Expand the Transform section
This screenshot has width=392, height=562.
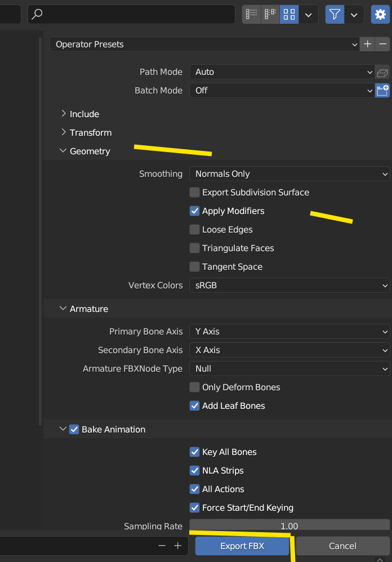tap(90, 133)
